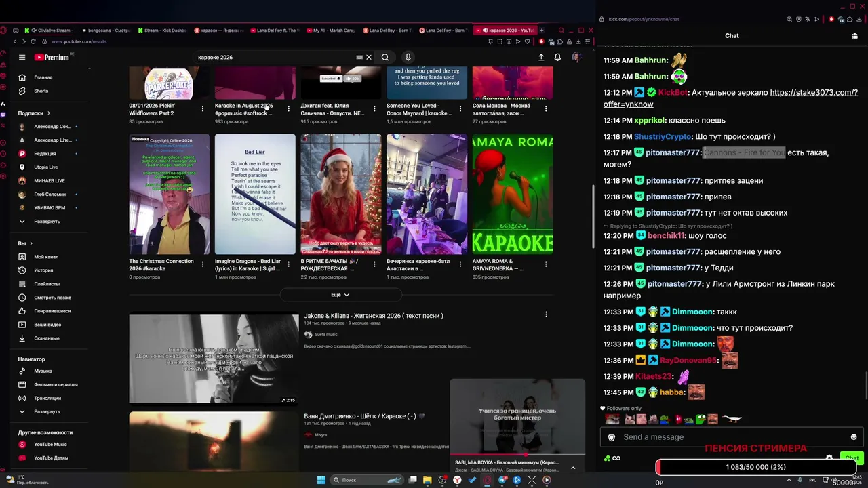Open the Редакция channel subscription
Image resolution: width=868 pixels, height=488 pixels.
point(47,154)
